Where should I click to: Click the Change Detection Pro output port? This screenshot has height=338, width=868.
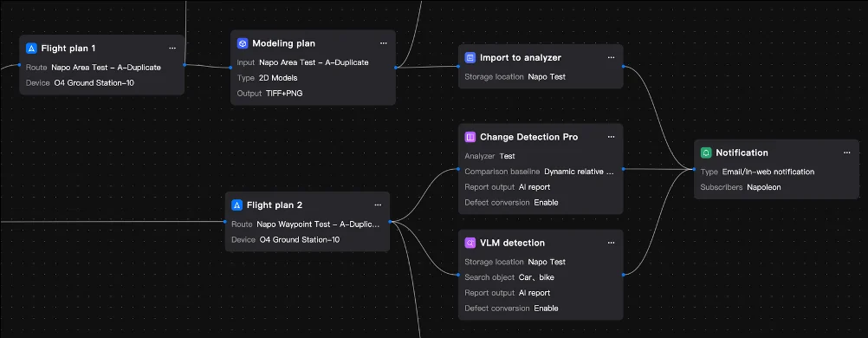pos(623,169)
